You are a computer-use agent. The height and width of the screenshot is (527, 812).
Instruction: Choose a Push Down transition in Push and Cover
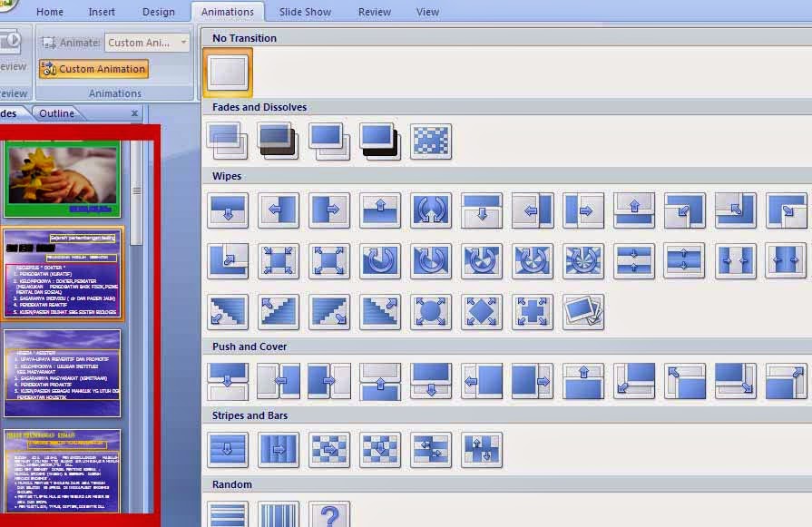coord(228,380)
